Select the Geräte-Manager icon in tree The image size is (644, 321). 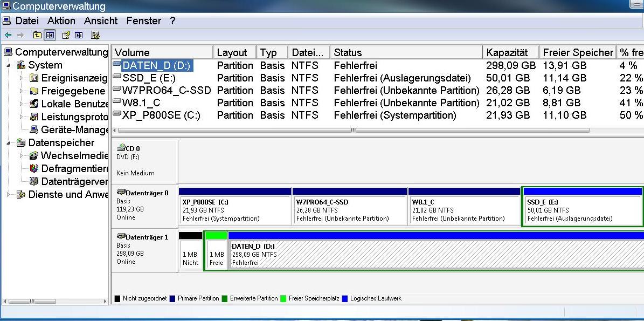click(34, 130)
